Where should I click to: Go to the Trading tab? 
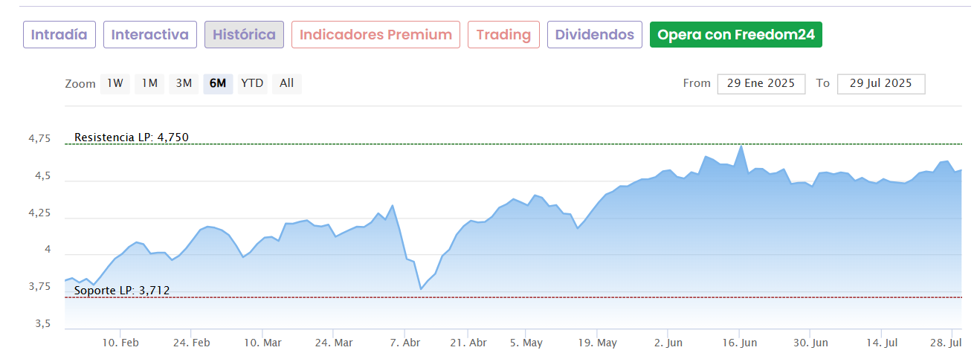click(503, 35)
